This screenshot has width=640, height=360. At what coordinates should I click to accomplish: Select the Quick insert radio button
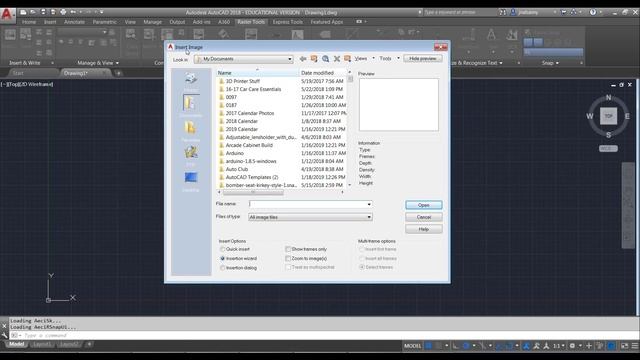[x=222, y=249]
